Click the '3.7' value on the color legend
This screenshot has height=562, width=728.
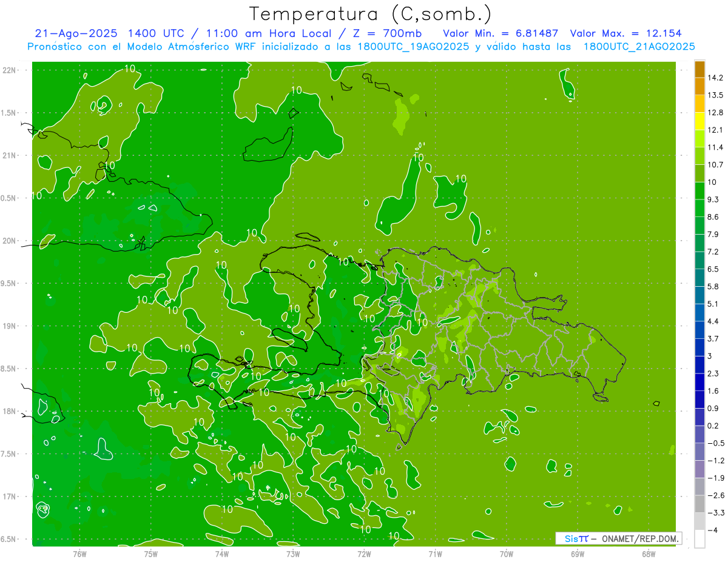click(713, 338)
